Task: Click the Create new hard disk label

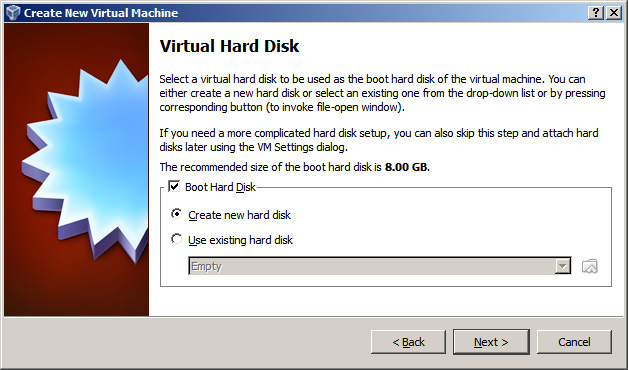Action: click(x=239, y=215)
